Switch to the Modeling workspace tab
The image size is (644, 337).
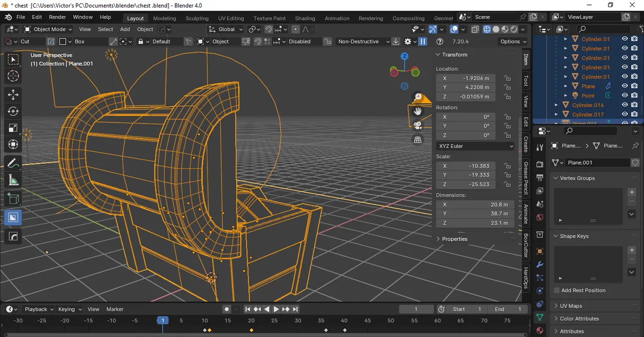165,18
